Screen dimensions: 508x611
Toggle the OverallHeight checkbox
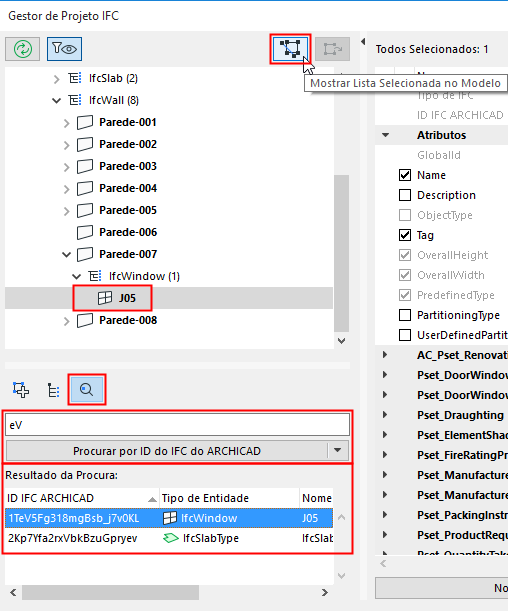[x=405, y=255]
